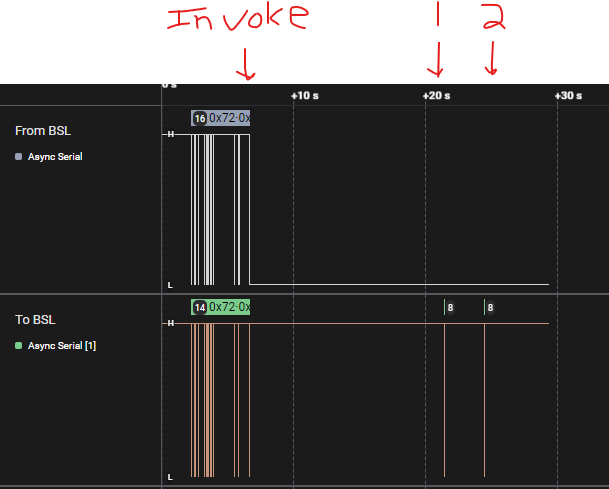Screen dimensions: 609x489
Task: Click the +20 s timeline label
Action: click(x=437, y=96)
